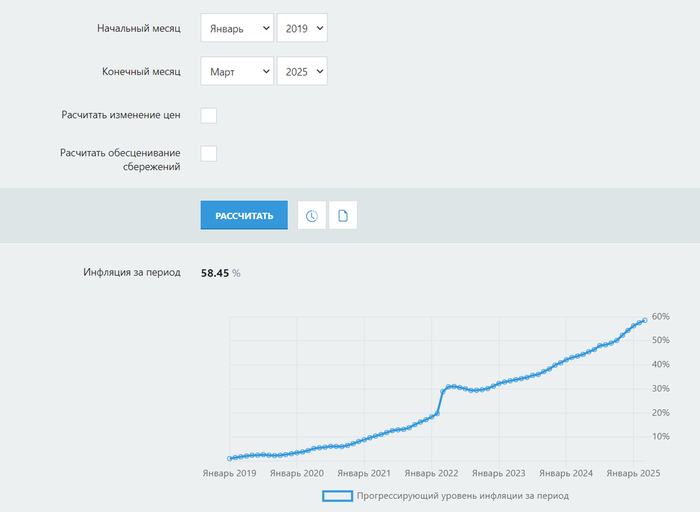Click the last chart data point near 60%

(645, 320)
